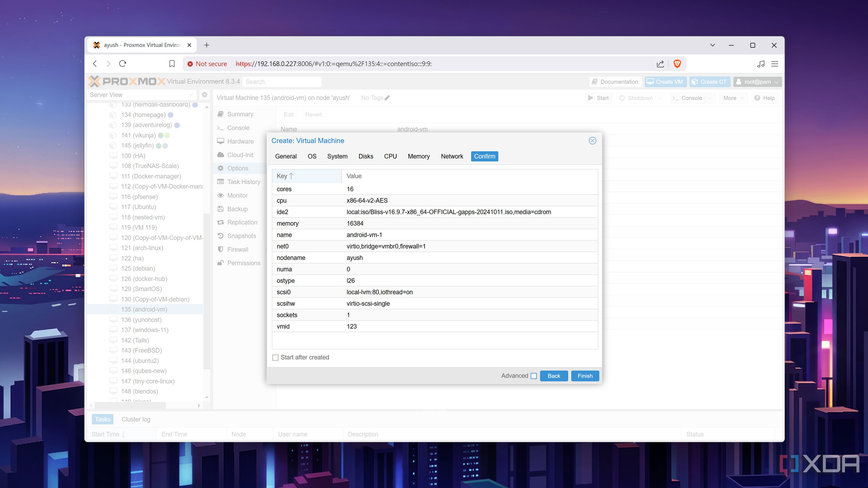868x488 pixels.
Task: Open the browser hamburger menu
Action: point(775,64)
